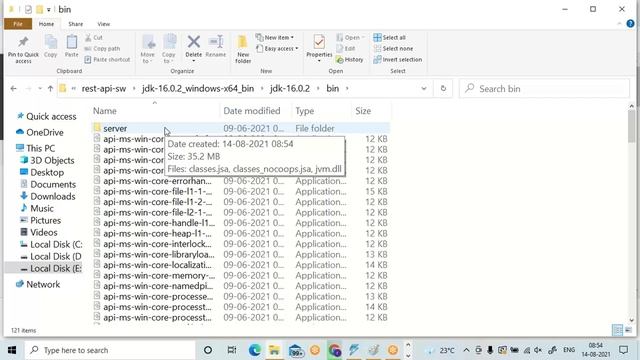Screen dimensions: 640x360
Task: Click the Cut scissors icon
Action: pos(88,38)
